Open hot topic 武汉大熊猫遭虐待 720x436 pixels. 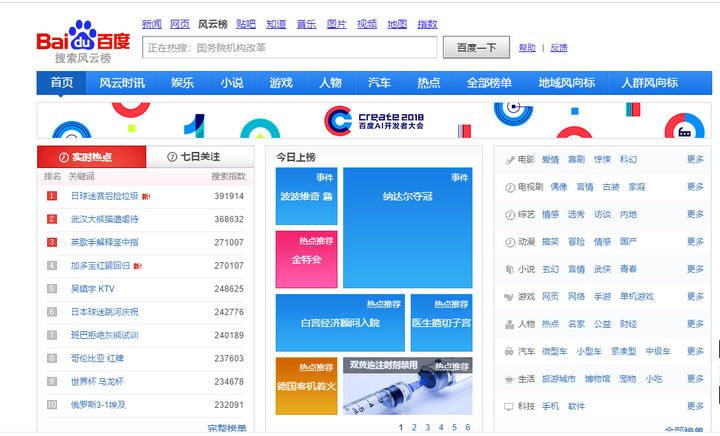[x=105, y=219]
